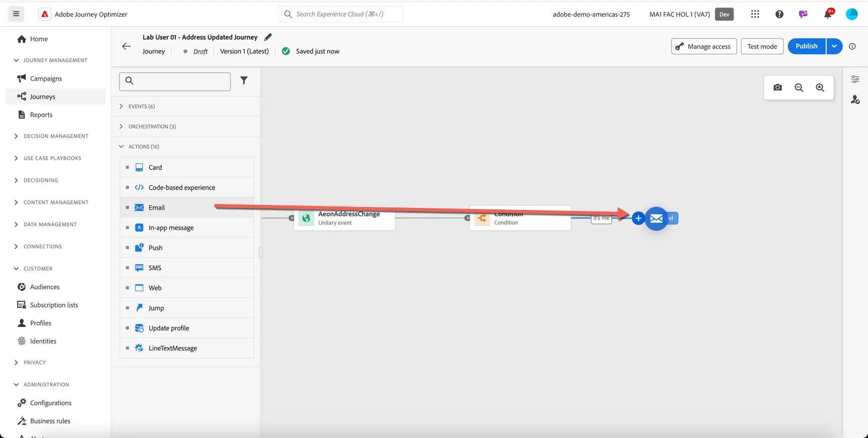Open the apps grid switcher
Viewport: 868px width, 438px height.
pos(755,14)
